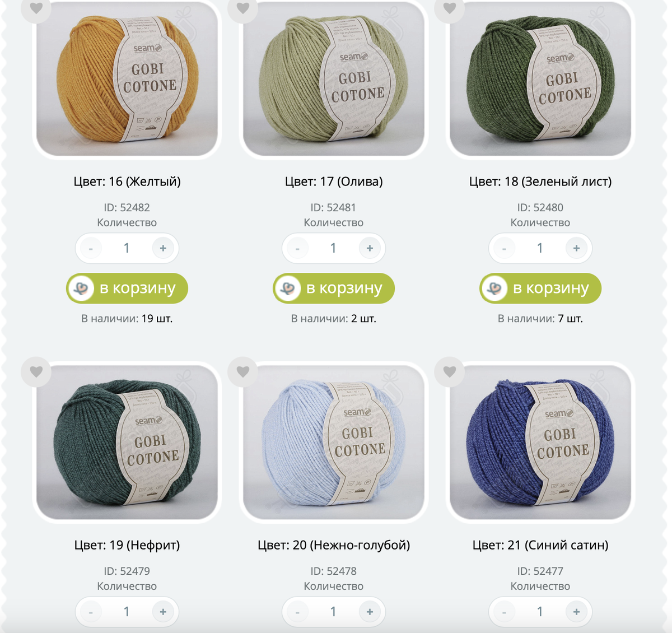Open the Синий сатин yarn photo
Image resolution: width=672 pixels, height=633 pixels.
[540, 442]
